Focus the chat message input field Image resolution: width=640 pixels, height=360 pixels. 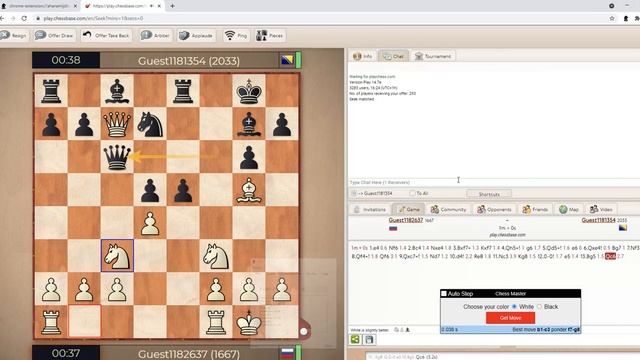(494, 182)
